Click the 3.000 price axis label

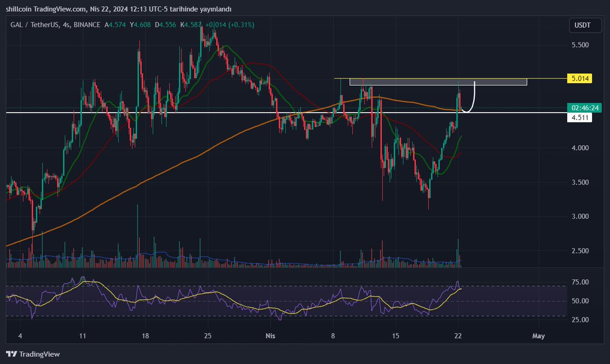coord(580,217)
